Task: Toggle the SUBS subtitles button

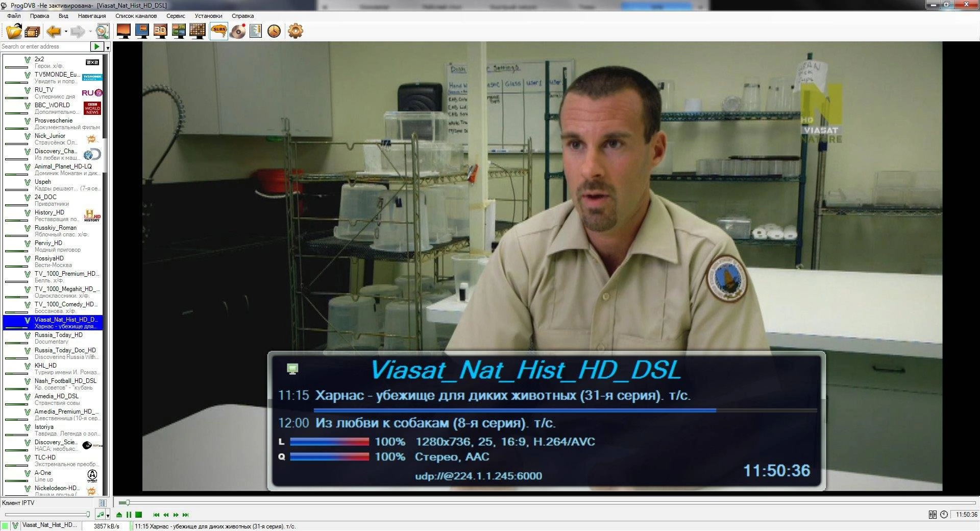Action: pyautogui.click(x=219, y=31)
